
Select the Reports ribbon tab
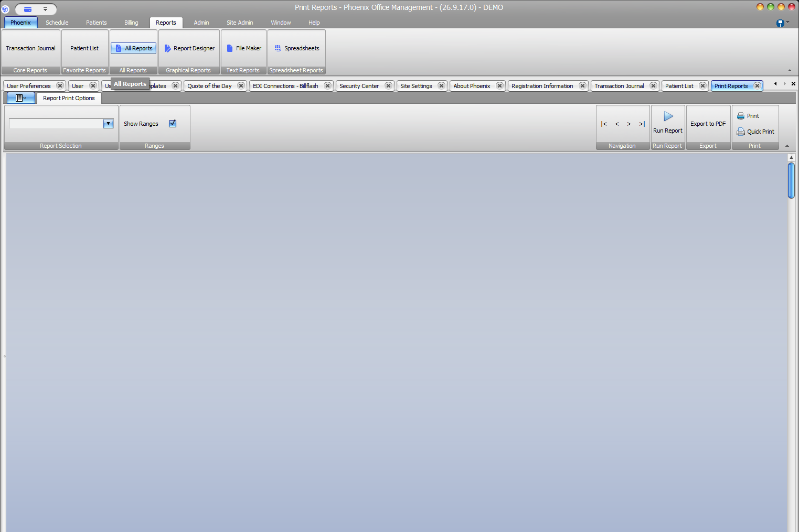(x=166, y=23)
